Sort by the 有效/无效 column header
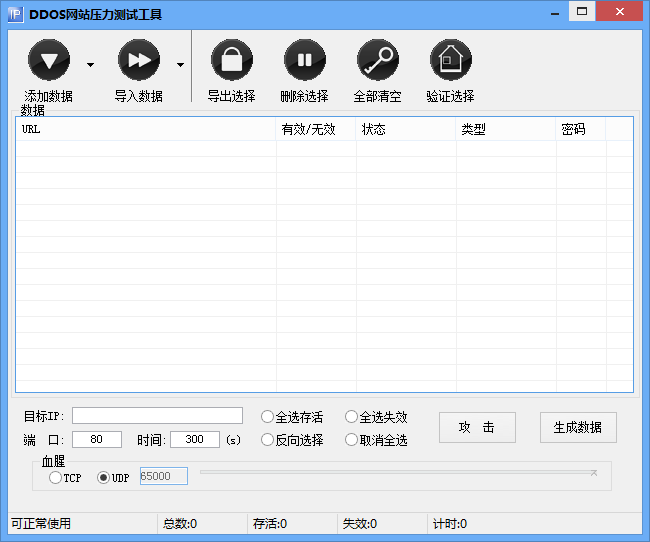650x542 pixels. [316, 129]
